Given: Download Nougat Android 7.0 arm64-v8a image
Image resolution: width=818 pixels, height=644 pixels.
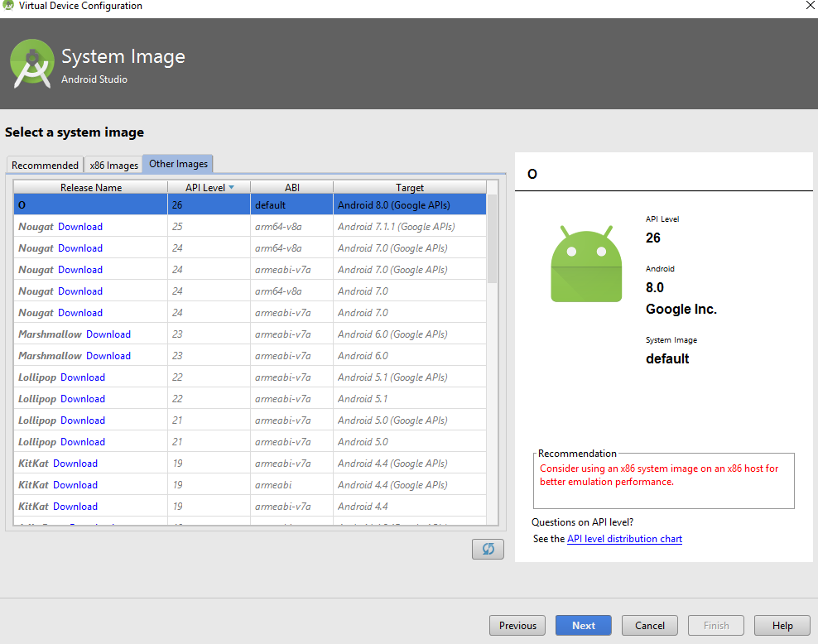Looking at the screenshot, I should (80, 291).
